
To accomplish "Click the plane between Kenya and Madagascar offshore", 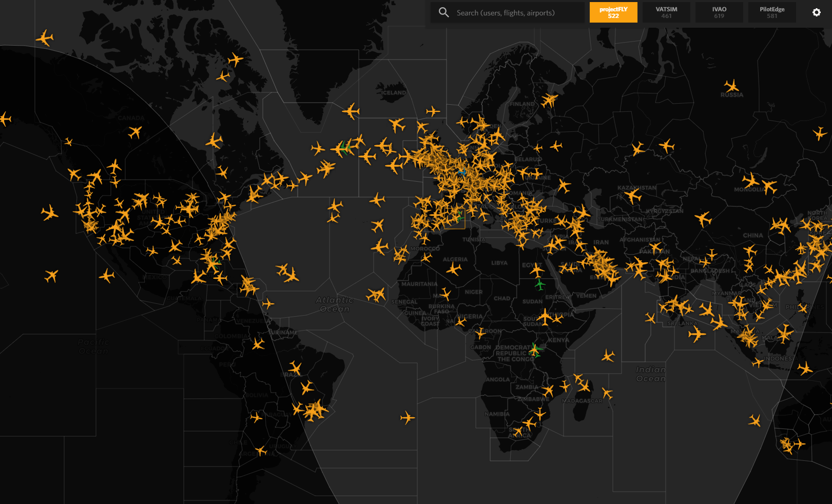I will point(608,355).
